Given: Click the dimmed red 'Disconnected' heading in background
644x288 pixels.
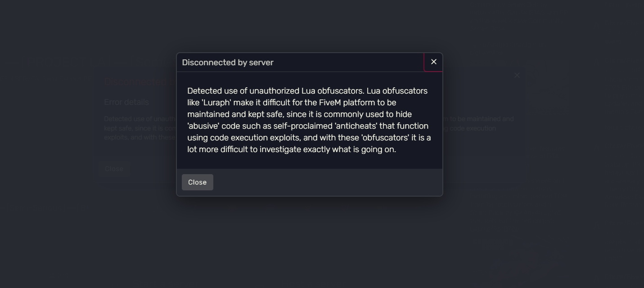Looking at the screenshot, I should tap(135, 82).
